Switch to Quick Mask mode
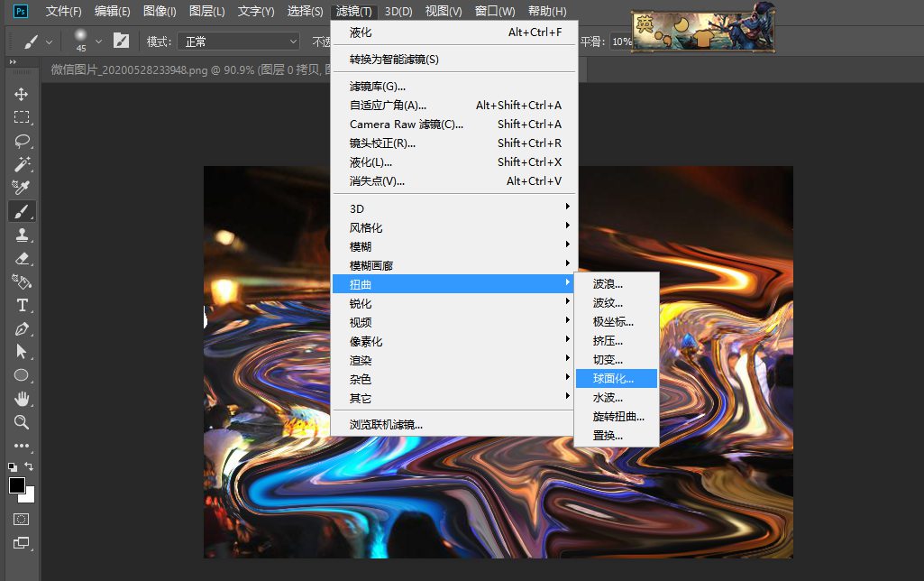The width and height of the screenshot is (924, 581). [x=22, y=519]
